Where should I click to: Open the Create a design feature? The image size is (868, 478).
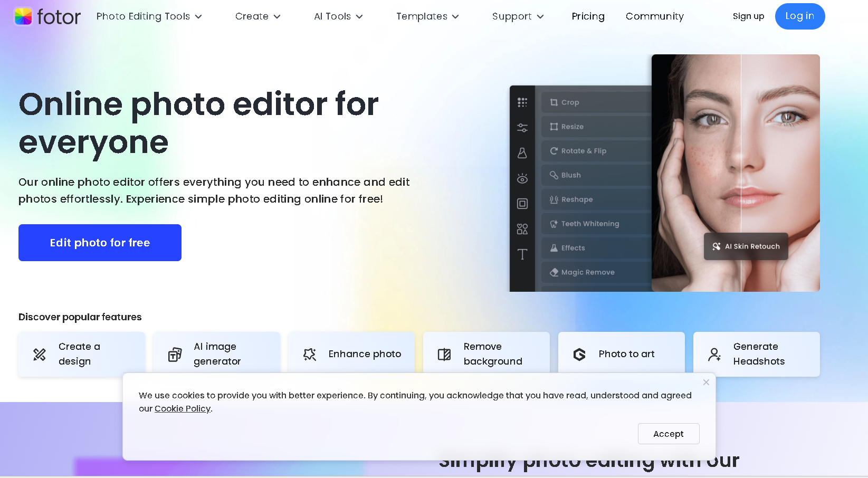click(82, 354)
